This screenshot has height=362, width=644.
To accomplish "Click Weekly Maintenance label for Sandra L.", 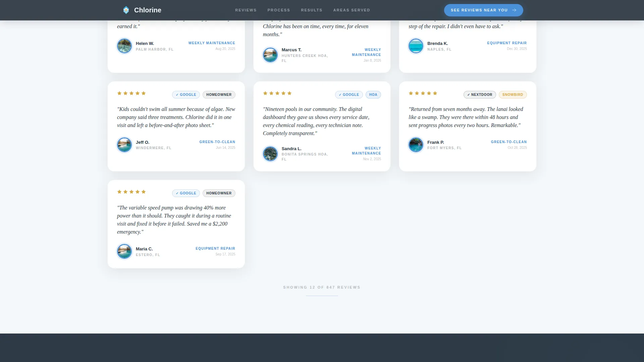I will point(366,151).
